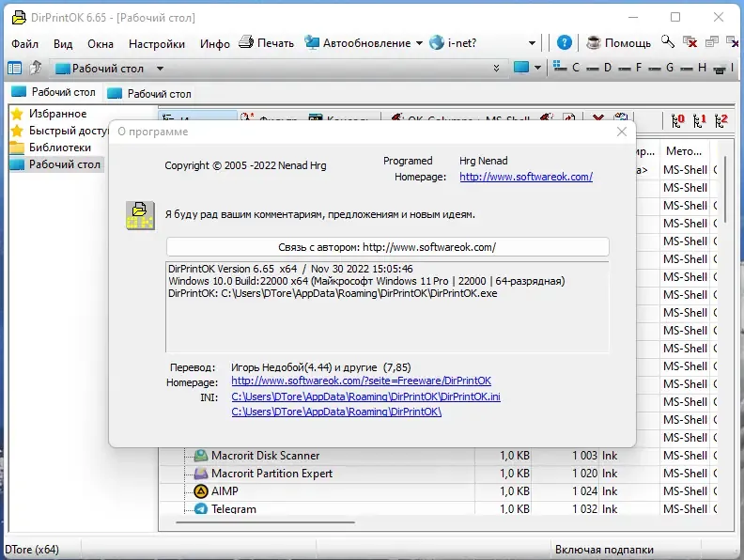744x560 pixels.
Task: Click the Telegram row name
Action: coord(234,508)
